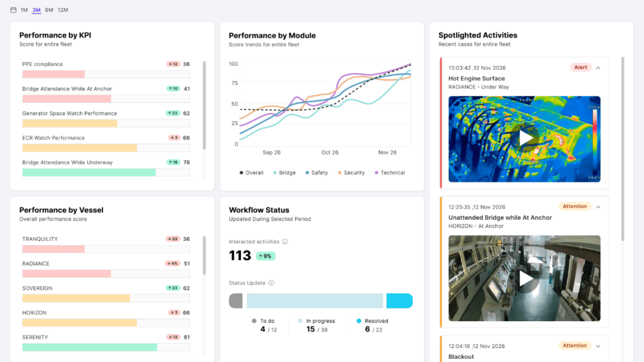This screenshot has width=644, height=362.
Task: Click HORIZON down 3 trend badge
Action: pyautogui.click(x=174, y=313)
